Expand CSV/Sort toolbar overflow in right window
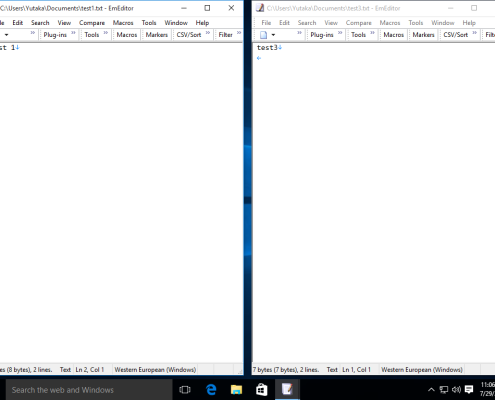 pos(474,33)
